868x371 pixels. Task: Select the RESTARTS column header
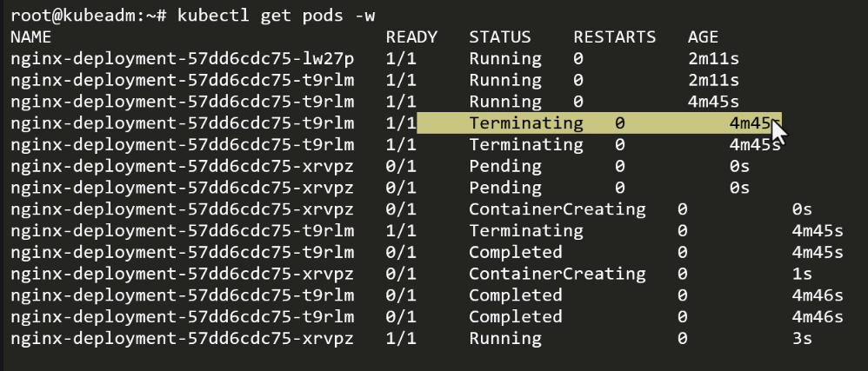(614, 37)
